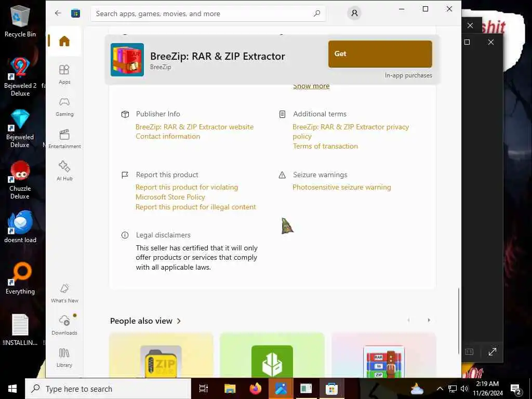This screenshot has width=532, height=399.
Task: Open Recycle Bin on desktop
Action: (x=20, y=21)
